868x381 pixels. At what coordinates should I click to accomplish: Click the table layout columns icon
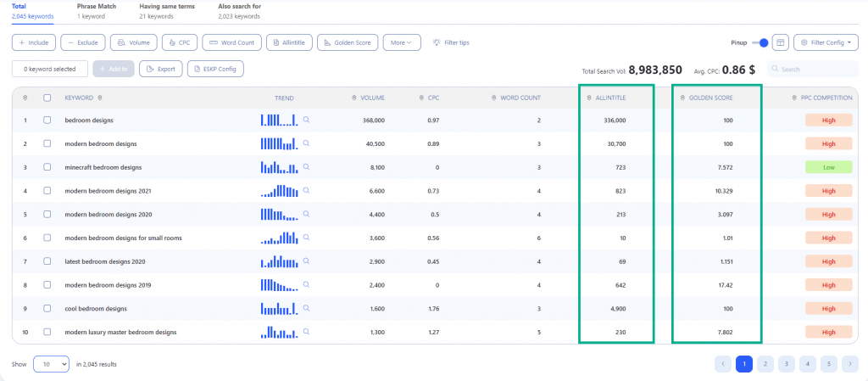tap(780, 42)
